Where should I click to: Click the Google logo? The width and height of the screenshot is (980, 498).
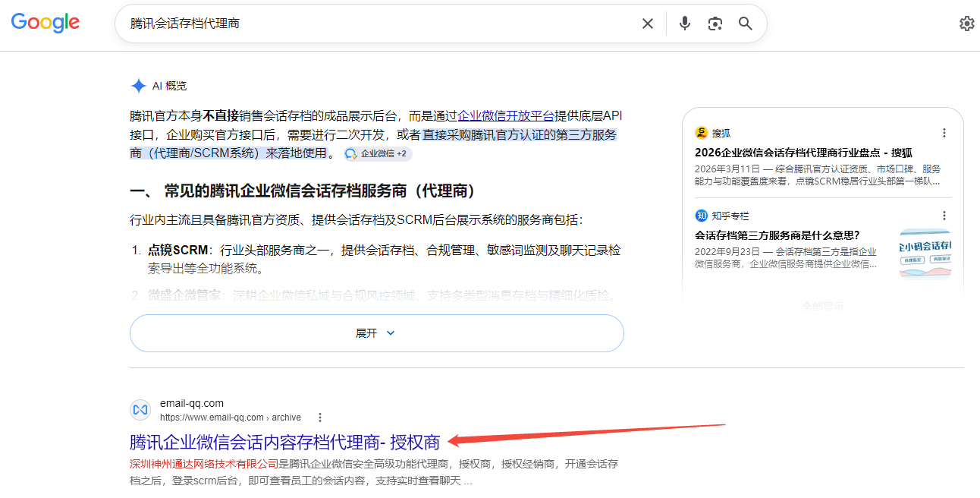[x=46, y=23]
